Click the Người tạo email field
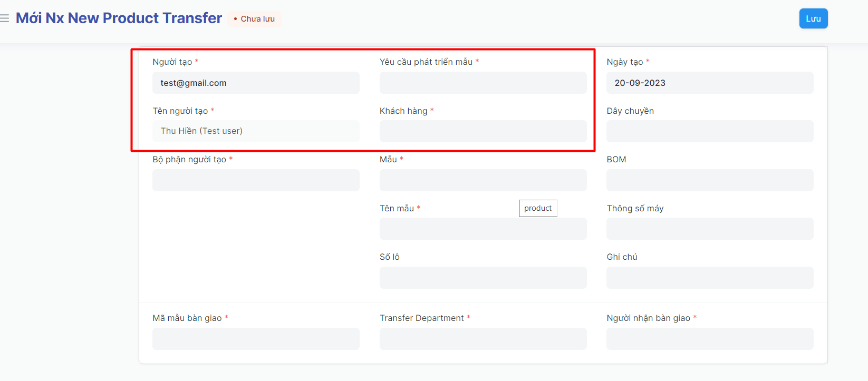This screenshot has height=381, width=868. (256, 83)
